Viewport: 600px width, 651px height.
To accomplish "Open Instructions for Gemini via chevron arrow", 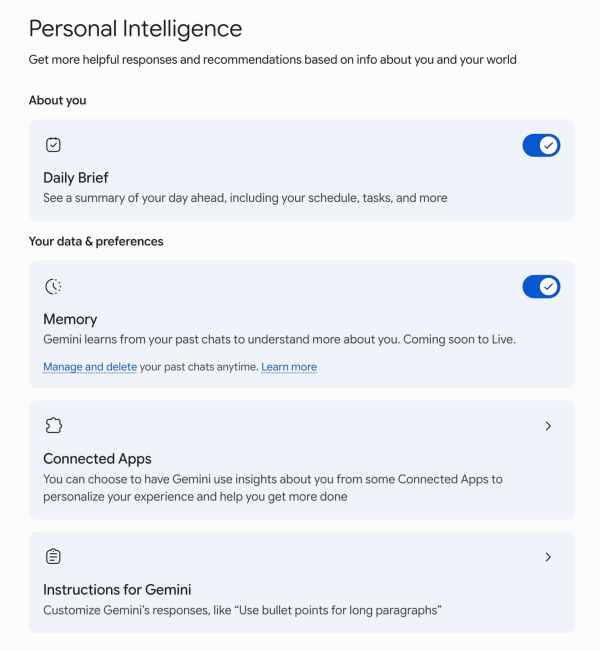I will pos(548,557).
